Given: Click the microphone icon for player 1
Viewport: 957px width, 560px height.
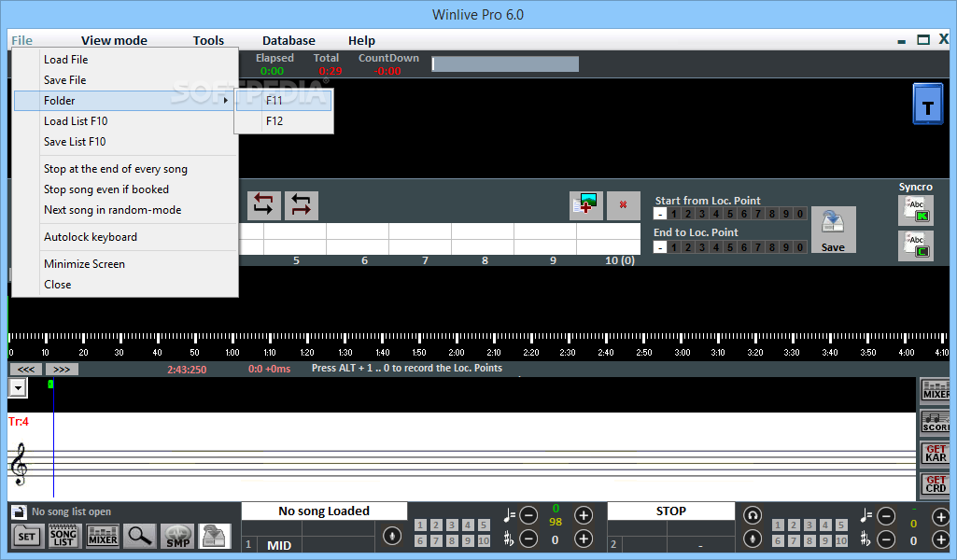Looking at the screenshot, I should point(392,537).
